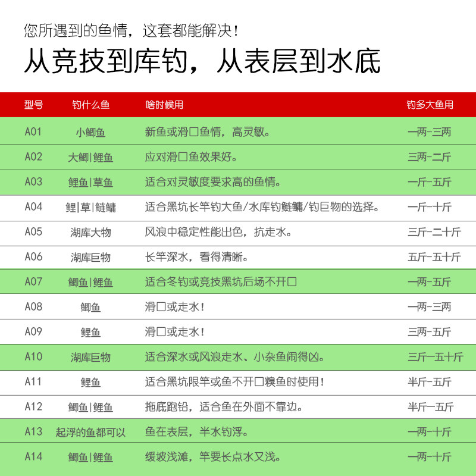The height and width of the screenshot is (476, 476).
Task: Click the description 缓坡浅滩，竿要长点水又浅。
Action: (x=213, y=456)
